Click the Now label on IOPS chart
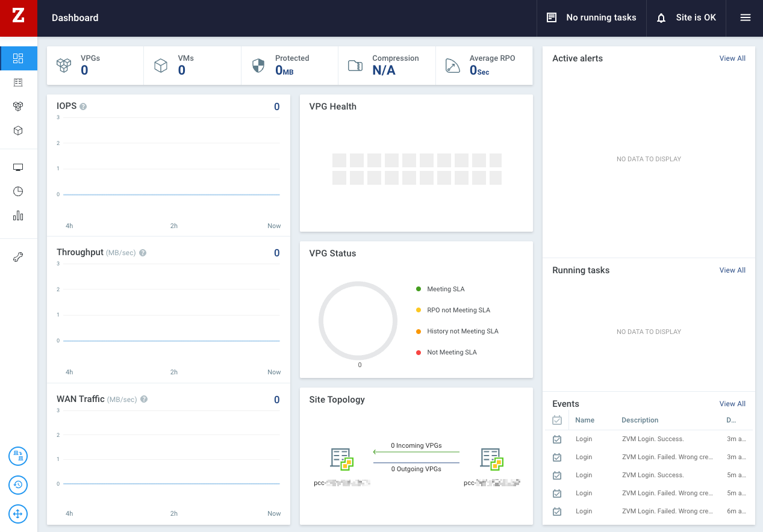 click(x=274, y=226)
